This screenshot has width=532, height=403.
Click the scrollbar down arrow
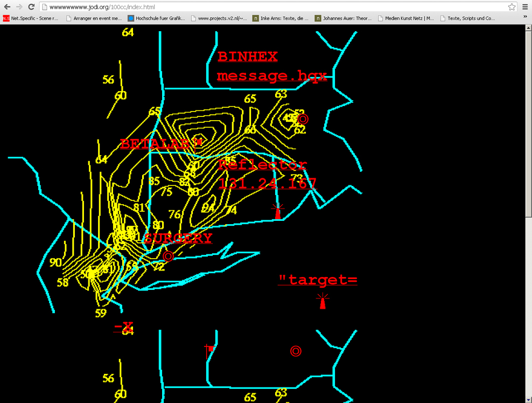coord(528,400)
